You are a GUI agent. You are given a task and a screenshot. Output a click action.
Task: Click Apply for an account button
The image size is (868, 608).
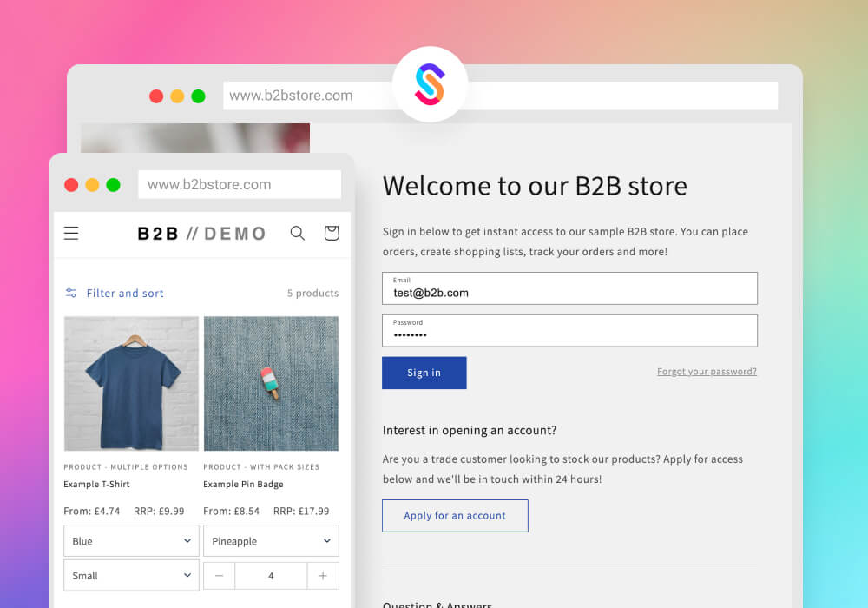[x=455, y=516]
